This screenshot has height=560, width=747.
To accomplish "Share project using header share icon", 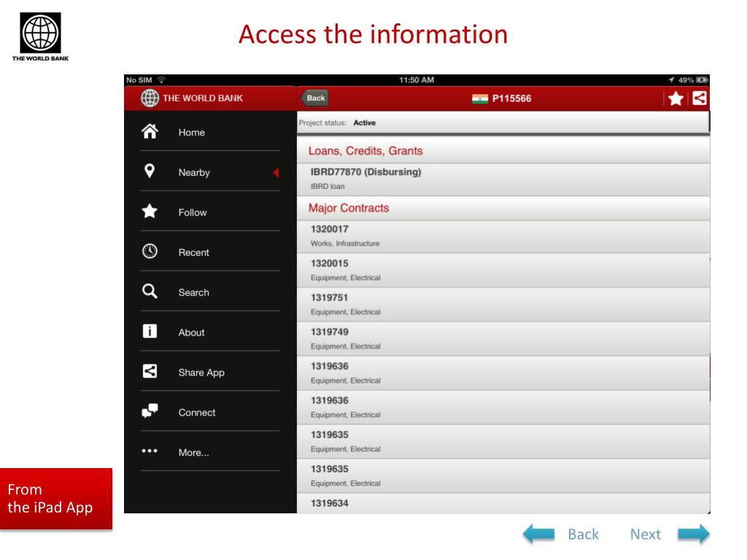I will click(x=700, y=98).
